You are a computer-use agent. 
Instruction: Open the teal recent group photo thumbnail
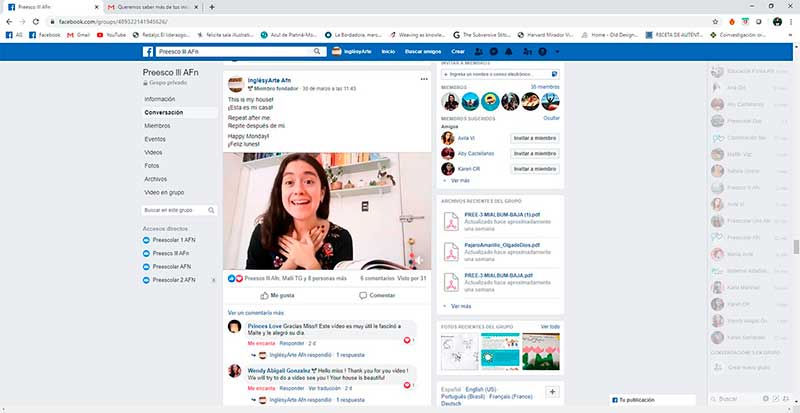499,351
